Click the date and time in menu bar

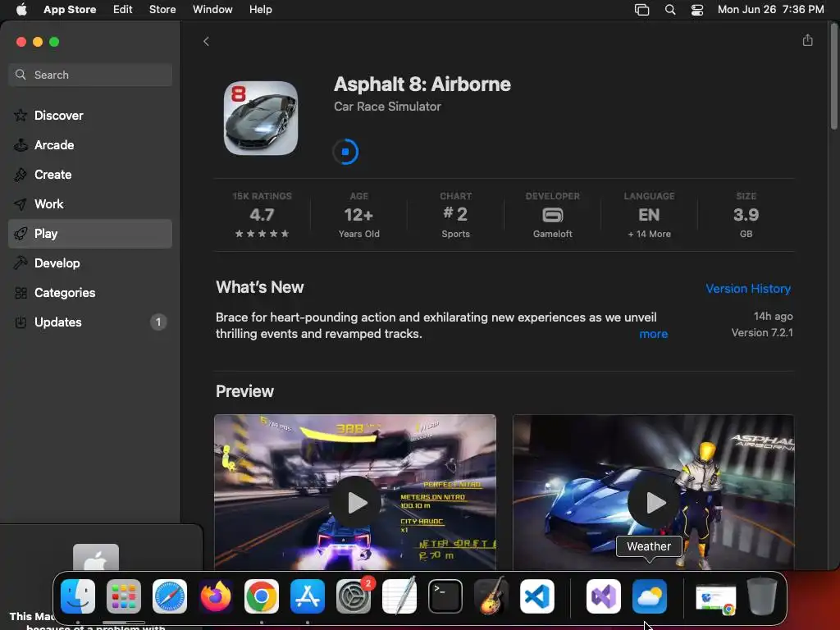tap(770, 10)
